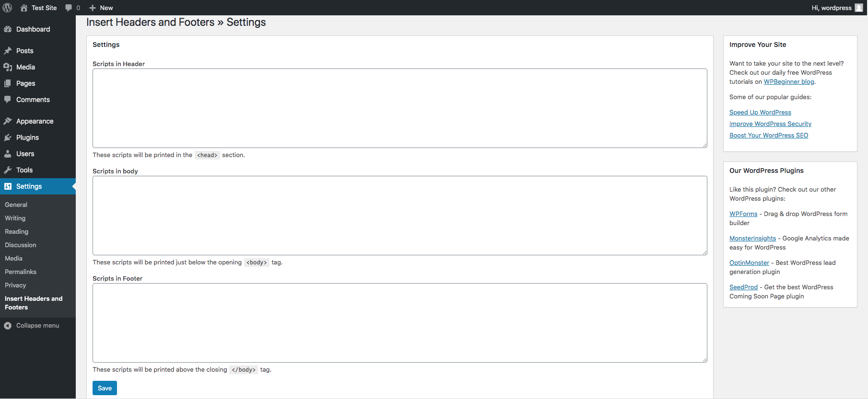
Task: Select Media settings submenu item
Action: coord(13,258)
